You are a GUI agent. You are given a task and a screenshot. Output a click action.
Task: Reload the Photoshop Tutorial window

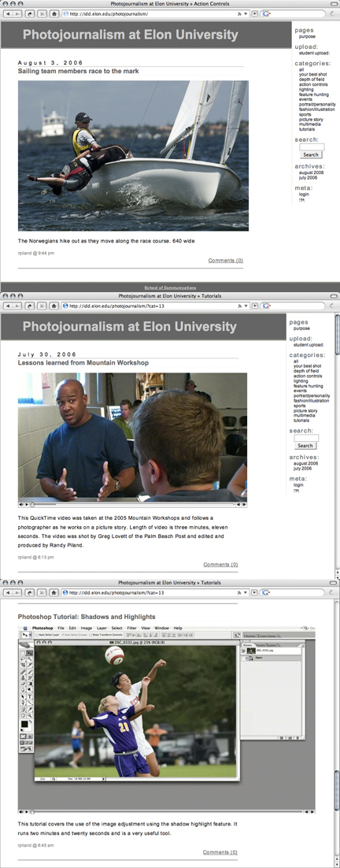pyautogui.click(x=30, y=592)
